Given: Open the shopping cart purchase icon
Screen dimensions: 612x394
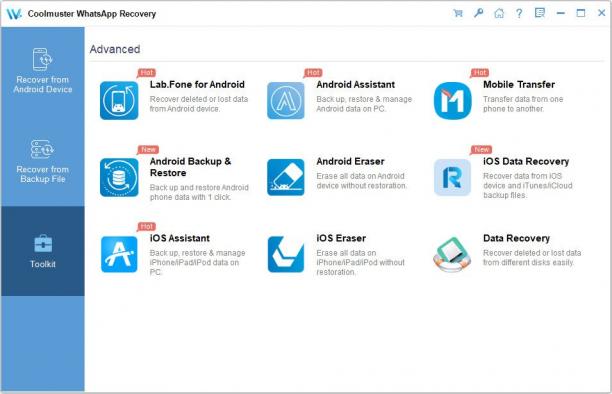Looking at the screenshot, I should [x=458, y=13].
